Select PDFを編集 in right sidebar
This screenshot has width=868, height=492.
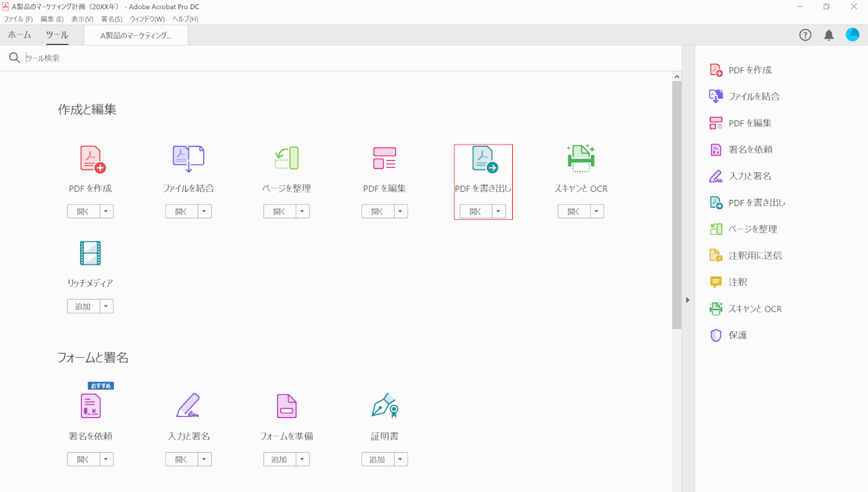[741, 123]
